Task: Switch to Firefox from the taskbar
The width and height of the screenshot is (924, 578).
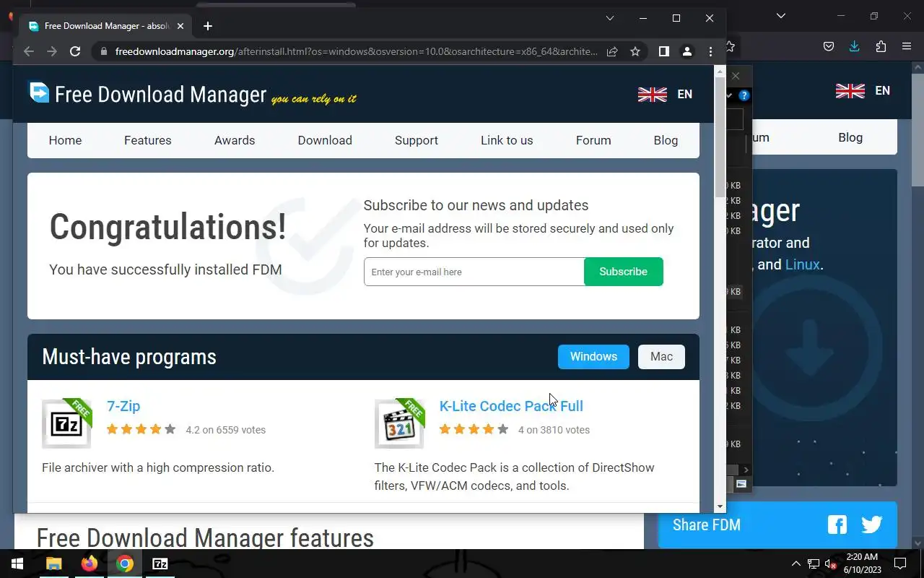Action: (x=90, y=564)
